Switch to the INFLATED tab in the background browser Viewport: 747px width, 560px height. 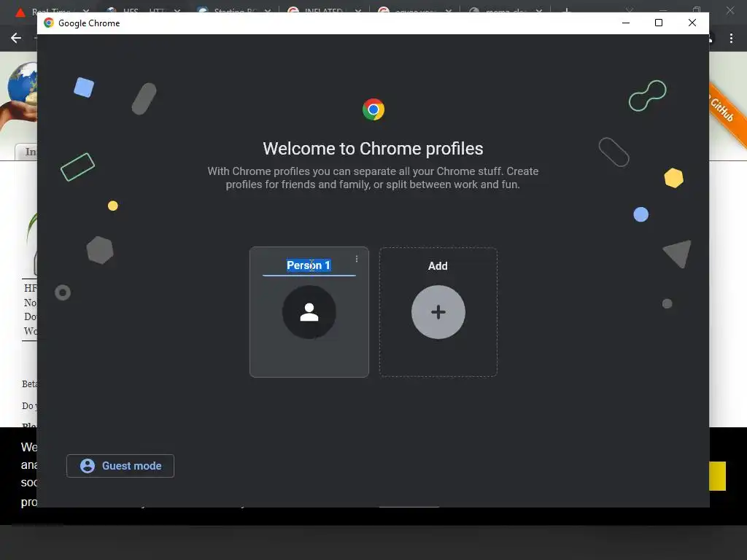[x=324, y=10]
